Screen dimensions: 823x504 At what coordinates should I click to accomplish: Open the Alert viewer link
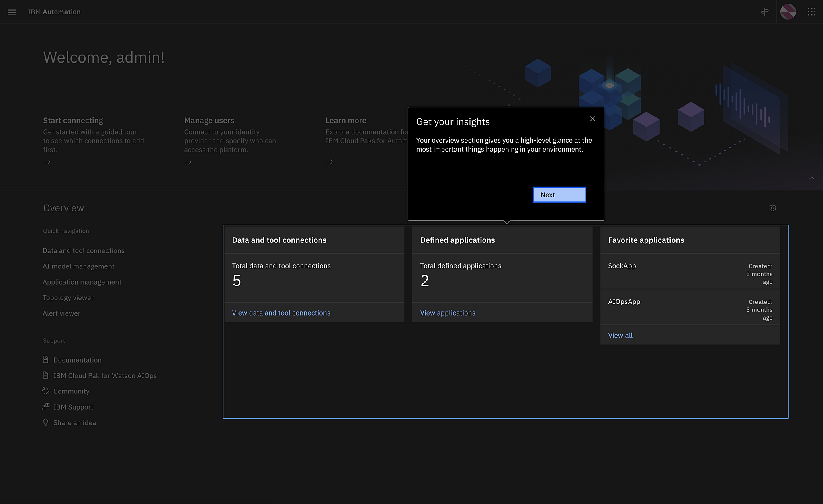[61, 313]
